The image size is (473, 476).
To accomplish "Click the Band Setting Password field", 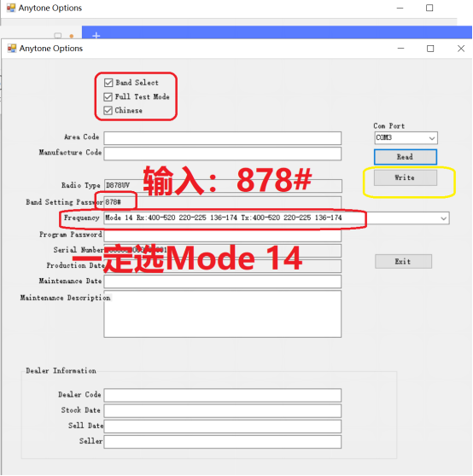I will pos(222,202).
